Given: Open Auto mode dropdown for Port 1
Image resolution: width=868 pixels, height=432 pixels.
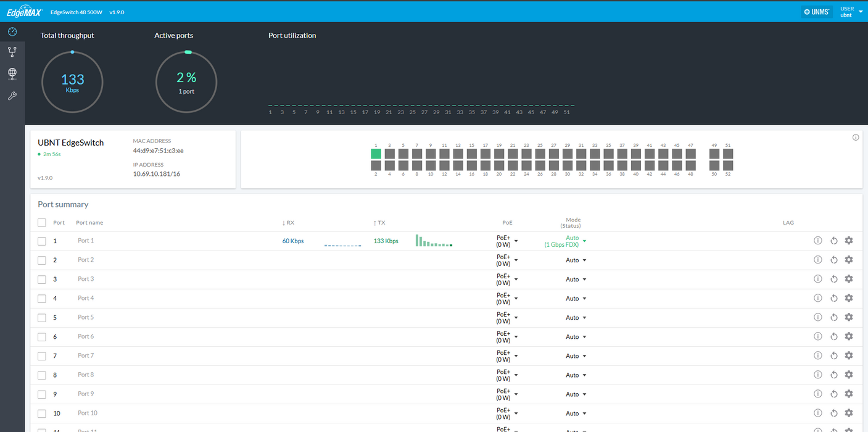Looking at the screenshot, I should click(566, 241).
